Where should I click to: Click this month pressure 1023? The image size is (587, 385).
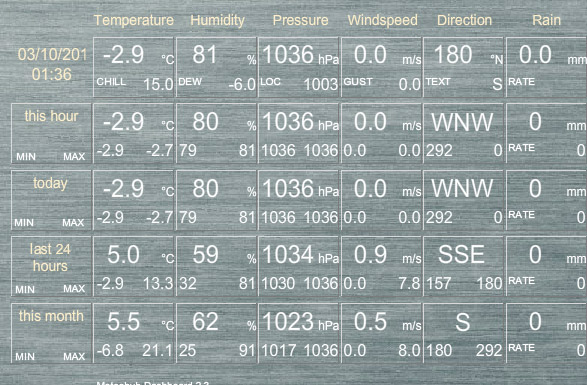[x=288, y=322]
